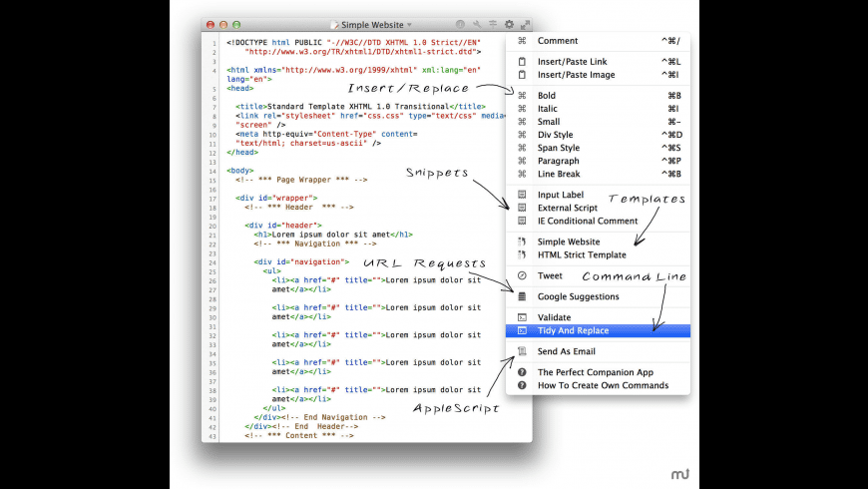Click the "<!-- *** Navigation *** -->" comment
The width and height of the screenshot is (868, 489).
[315, 244]
